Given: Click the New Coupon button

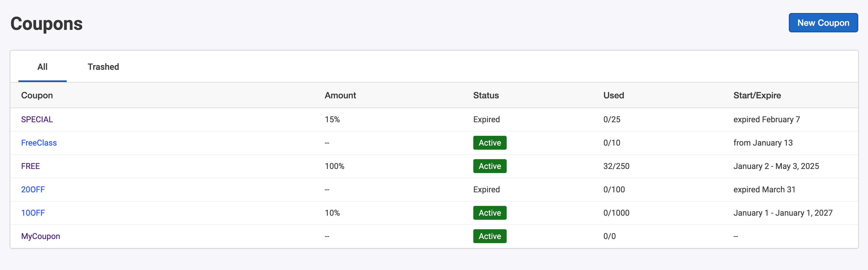Looking at the screenshot, I should click(823, 23).
